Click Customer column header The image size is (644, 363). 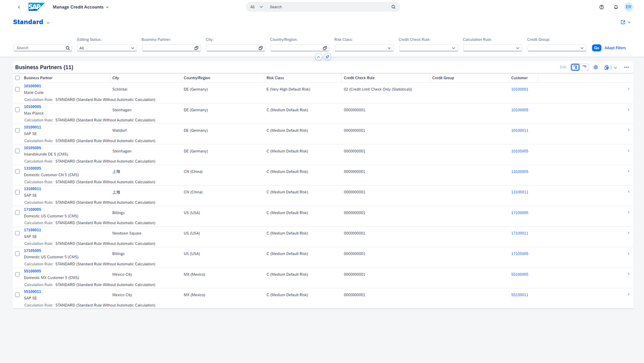point(519,78)
